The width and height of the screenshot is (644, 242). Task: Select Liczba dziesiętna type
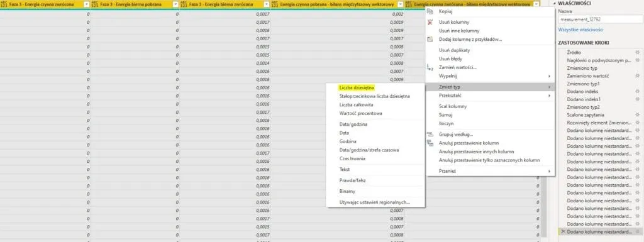357,87
